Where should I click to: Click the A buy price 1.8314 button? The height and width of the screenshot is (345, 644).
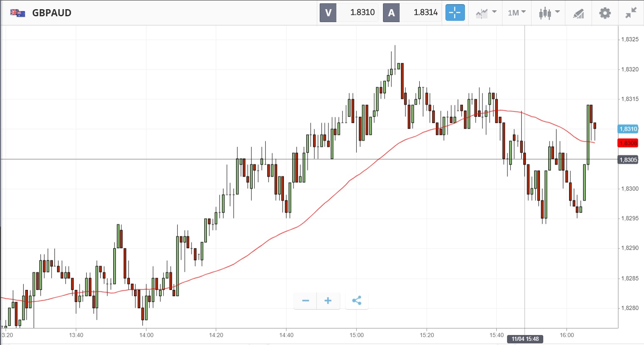coord(412,12)
